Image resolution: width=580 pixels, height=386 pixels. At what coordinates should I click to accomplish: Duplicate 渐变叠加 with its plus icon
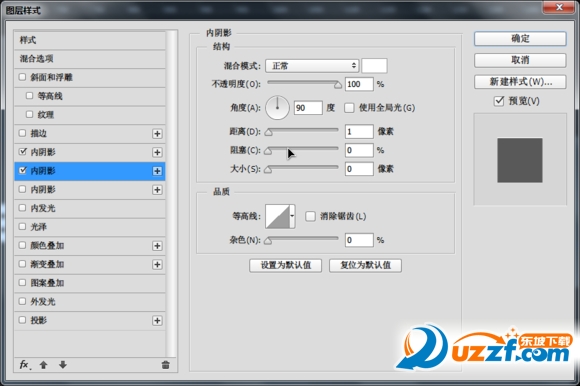pos(157,264)
